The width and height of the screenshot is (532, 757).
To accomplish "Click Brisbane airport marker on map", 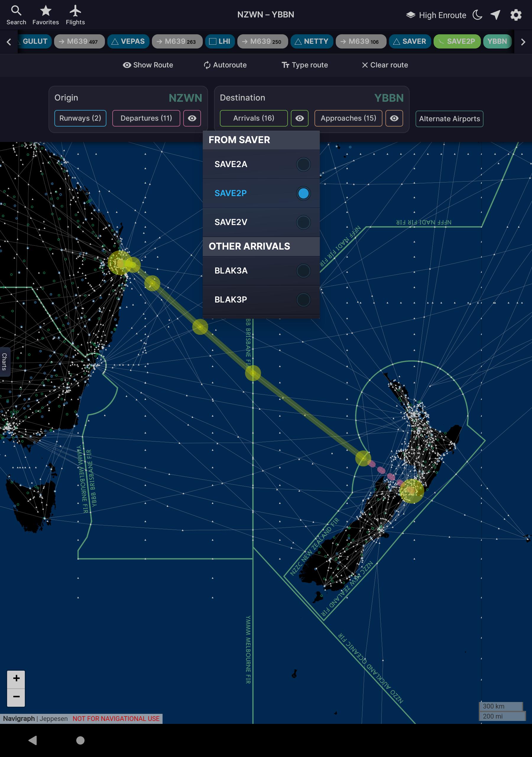I will 120,263.
